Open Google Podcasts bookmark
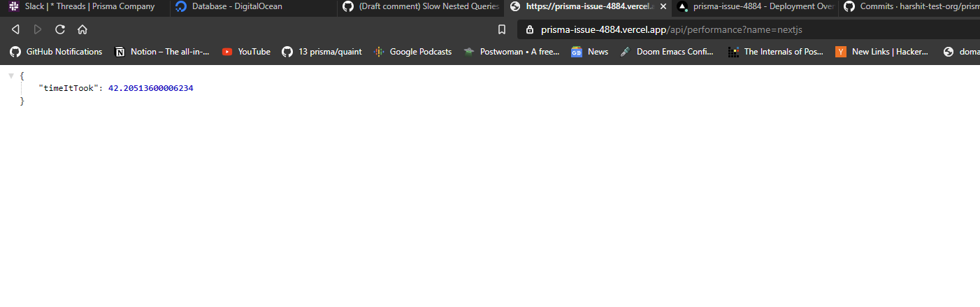Viewport: 980px width, 307px height. click(412, 52)
